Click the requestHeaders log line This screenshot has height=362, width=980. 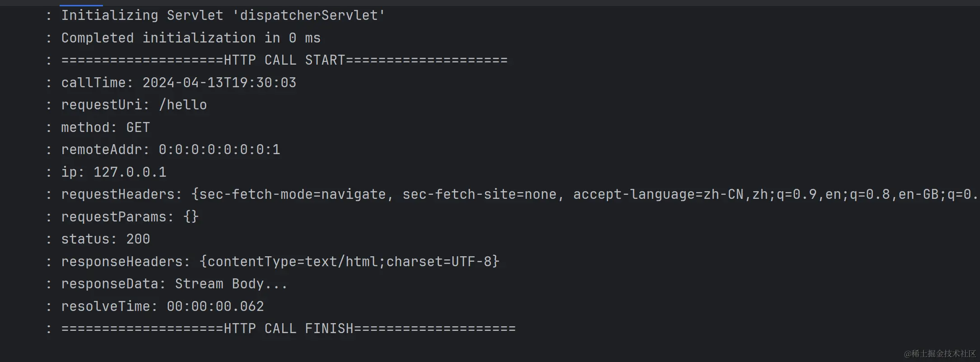pyautogui.click(x=519, y=194)
